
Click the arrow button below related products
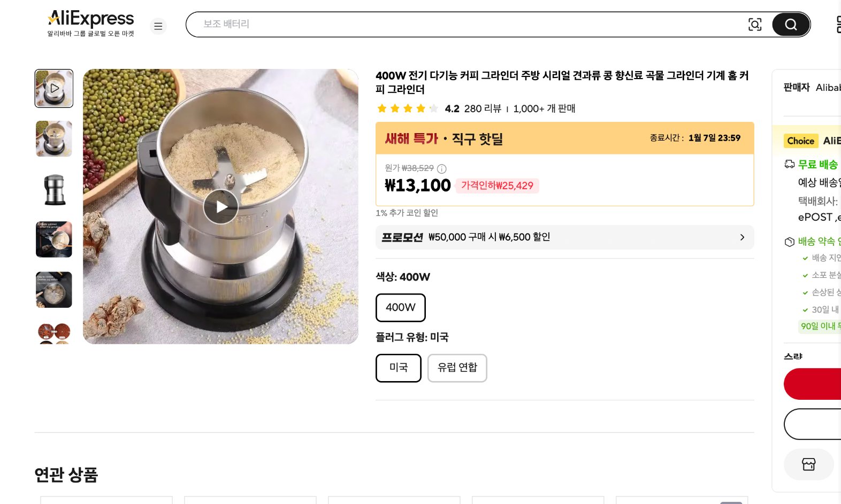click(729, 502)
